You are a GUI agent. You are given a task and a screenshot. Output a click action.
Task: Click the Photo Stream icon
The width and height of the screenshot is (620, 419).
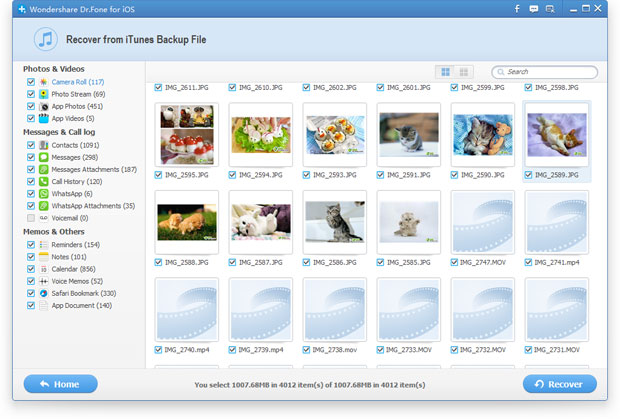[x=43, y=94]
